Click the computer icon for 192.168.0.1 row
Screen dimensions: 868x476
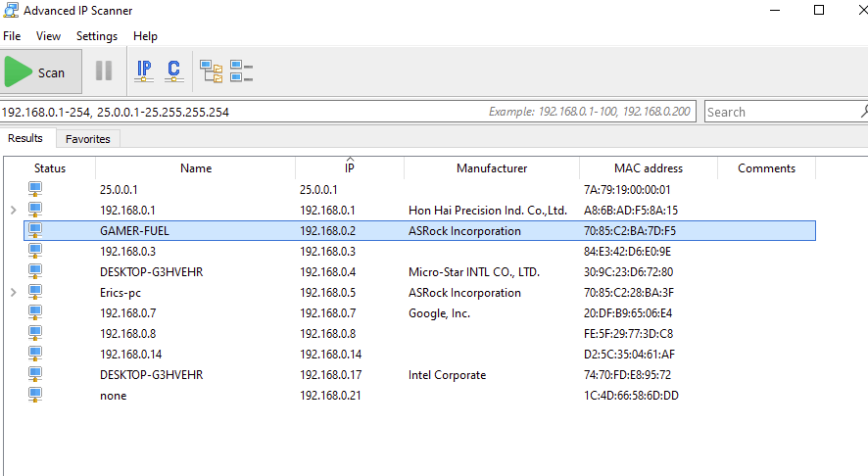coord(35,210)
